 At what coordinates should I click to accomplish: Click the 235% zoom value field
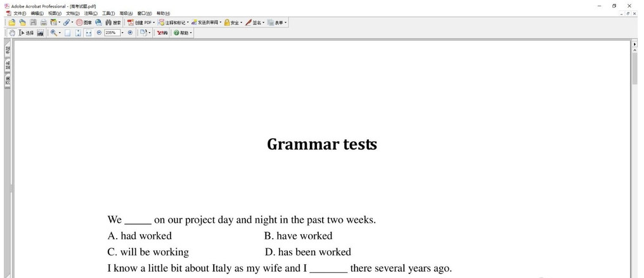112,33
